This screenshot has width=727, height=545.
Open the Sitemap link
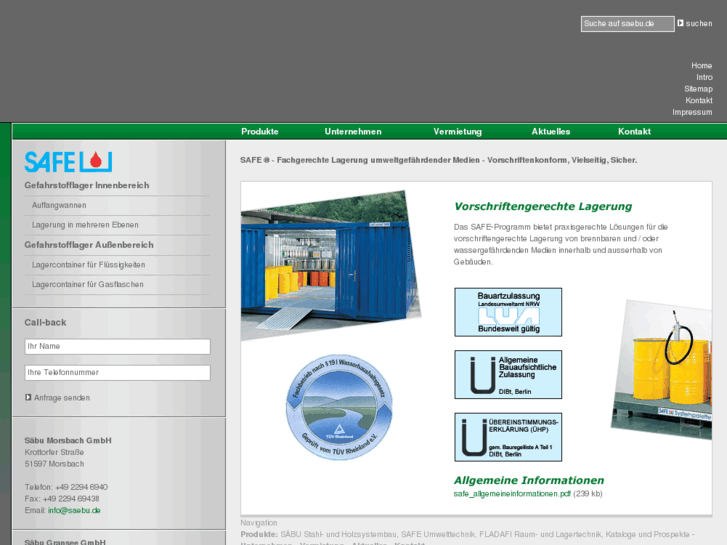698,89
